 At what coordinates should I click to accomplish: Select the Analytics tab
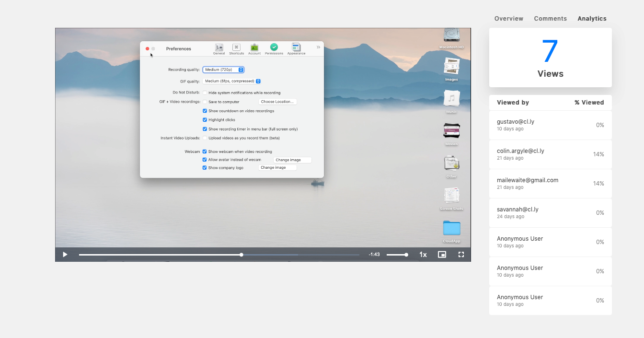click(592, 19)
